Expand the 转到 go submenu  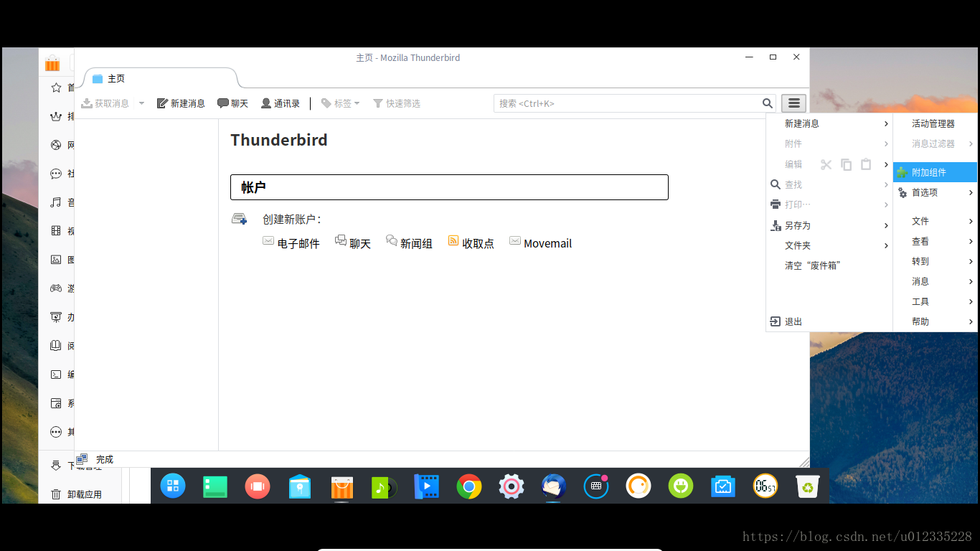(x=936, y=261)
